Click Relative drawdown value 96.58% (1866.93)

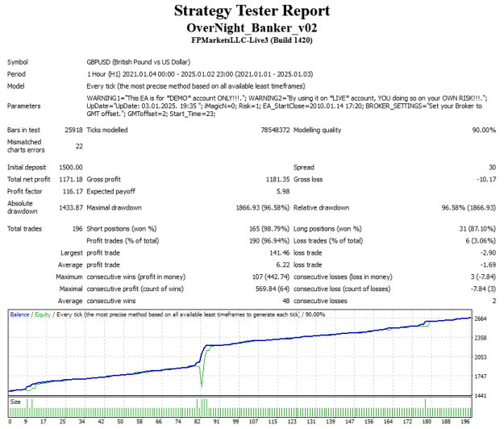469,207
